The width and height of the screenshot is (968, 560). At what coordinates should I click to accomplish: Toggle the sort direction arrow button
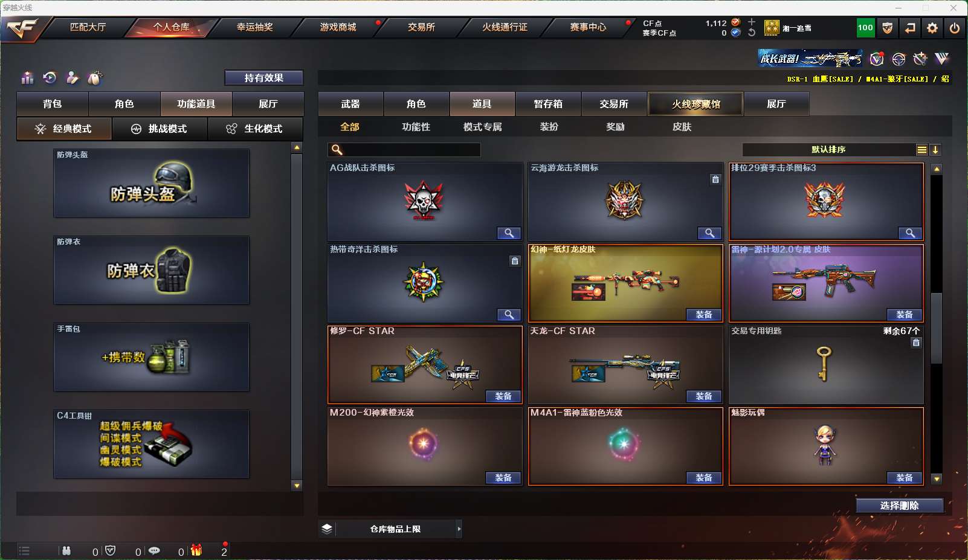935,150
